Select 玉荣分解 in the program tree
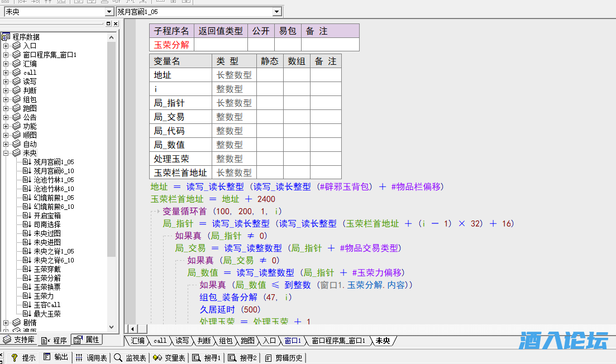This screenshot has width=616, height=364. pos(47,278)
